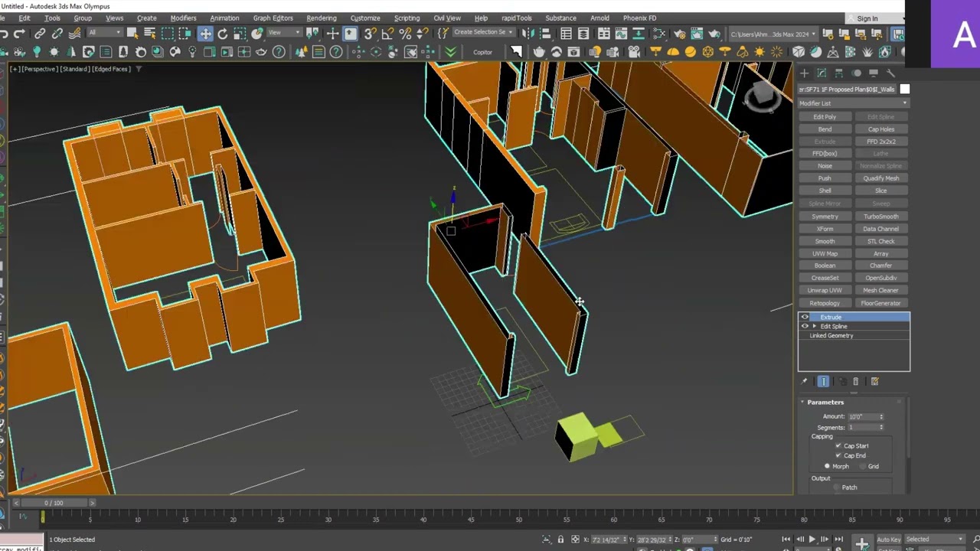The height and width of the screenshot is (551, 980).
Task: Click the Mirror tool icon
Action: point(528,34)
